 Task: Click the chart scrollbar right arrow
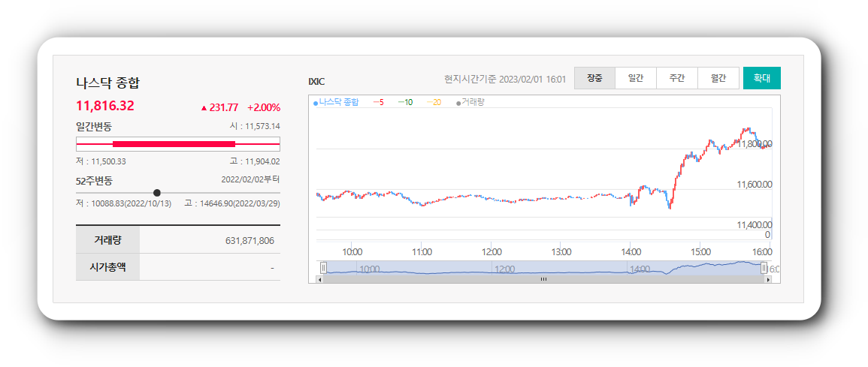point(767,280)
